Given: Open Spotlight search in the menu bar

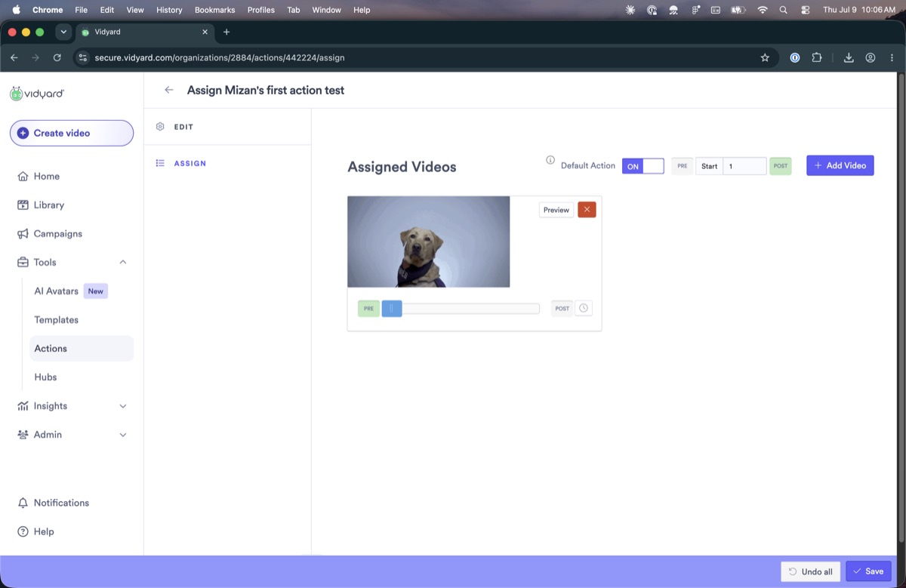Looking at the screenshot, I should (783, 10).
